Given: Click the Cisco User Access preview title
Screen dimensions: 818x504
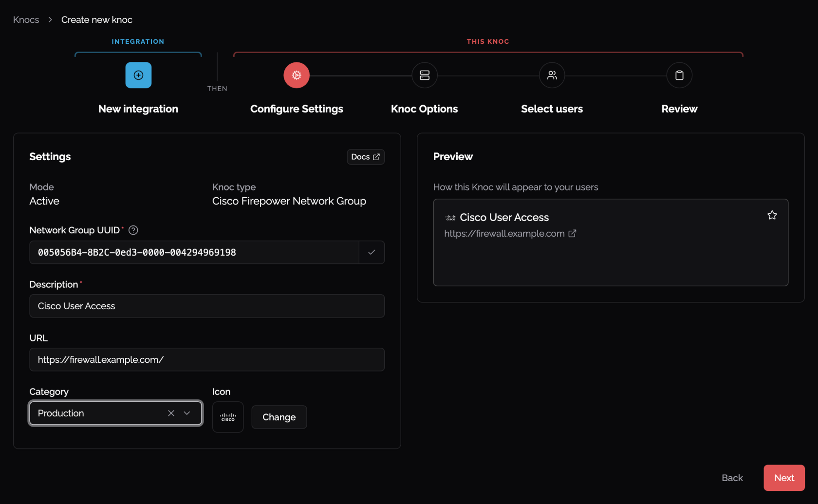Looking at the screenshot, I should click(x=504, y=217).
